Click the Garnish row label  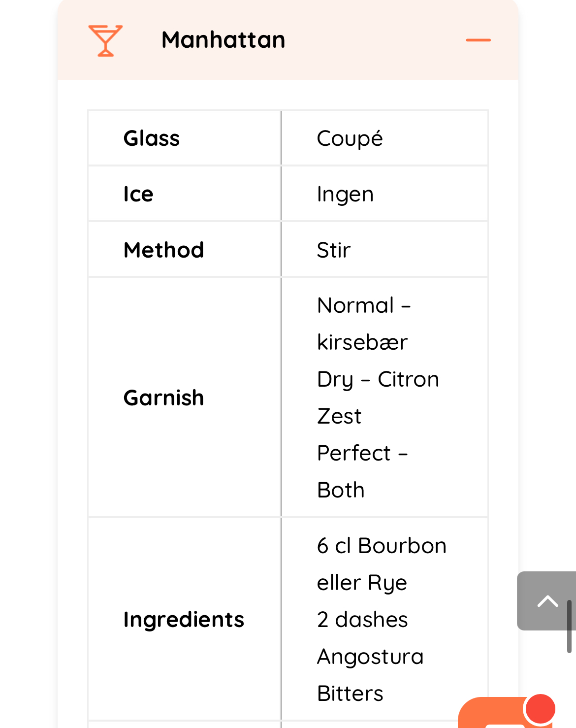(x=163, y=397)
